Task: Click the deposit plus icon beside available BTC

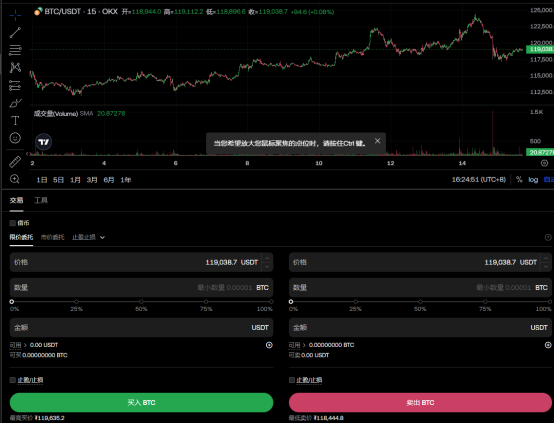Action: pos(548,345)
